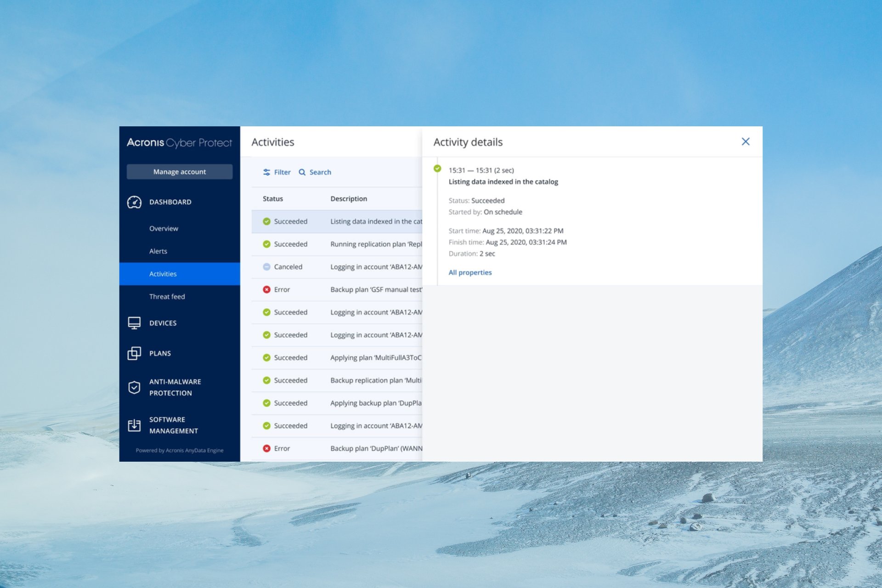Click the Finish time value text
The image size is (882, 588).
[x=526, y=242]
